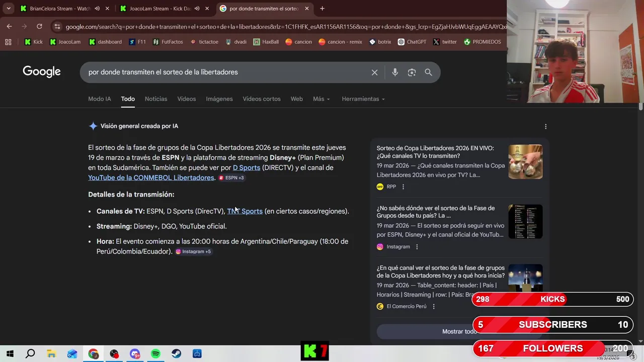This screenshot has width=644, height=362.
Task: Open three-dot menu beside Instagram source
Action: [417, 247]
